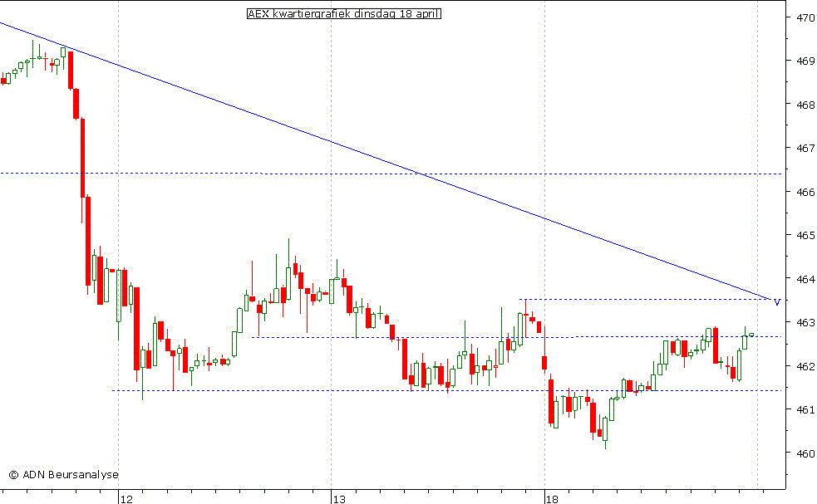
Task: Click the 463 price axis label
Action: [x=805, y=323]
